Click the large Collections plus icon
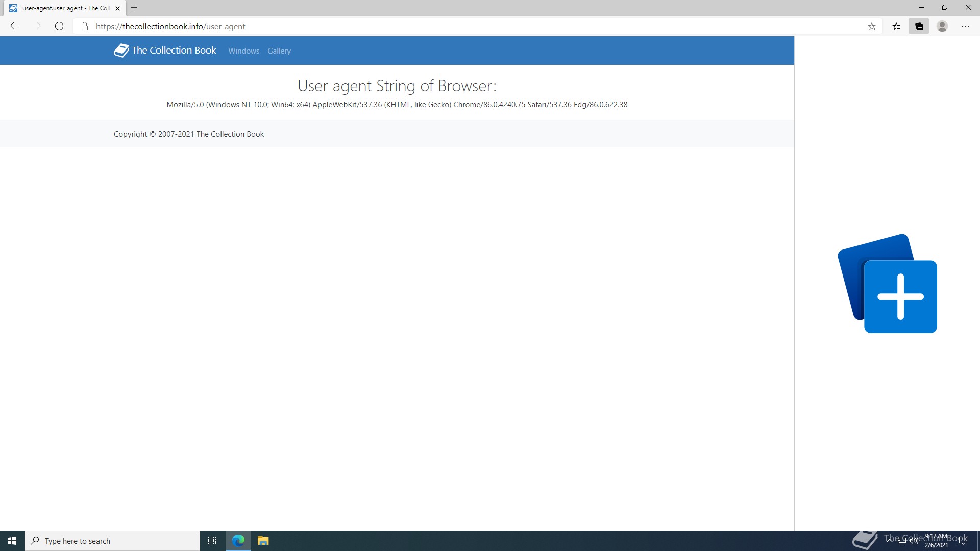Screen dimensions: 980x551 pyautogui.click(x=900, y=296)
